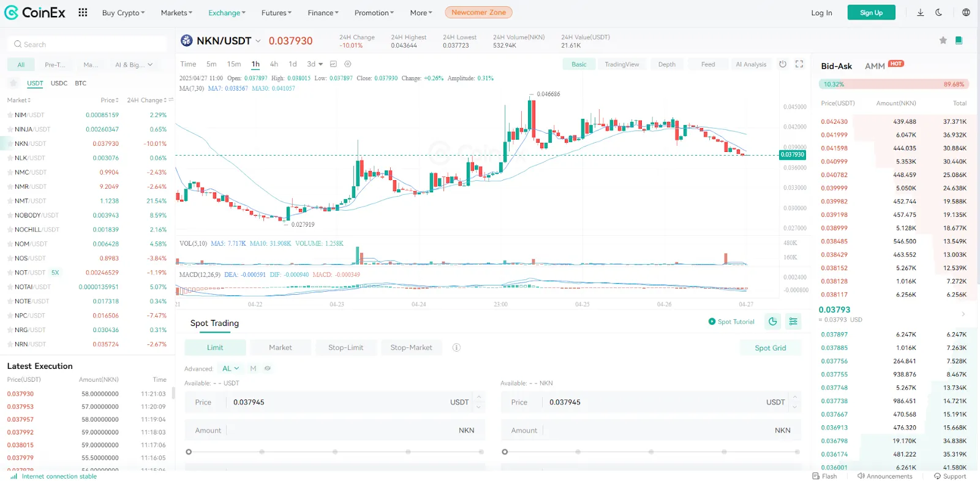
Task: Click the buy Amount NKN input
Action: pos(335,430)
